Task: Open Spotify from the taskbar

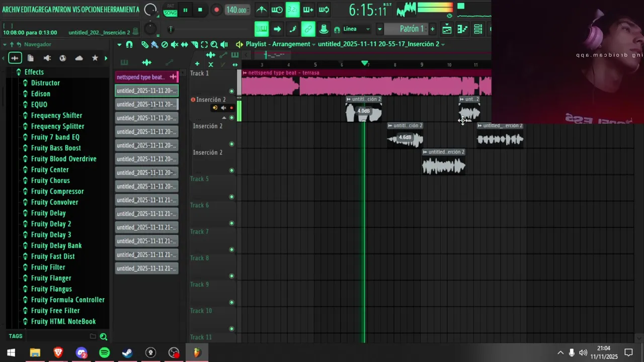Action: point(104,353)
